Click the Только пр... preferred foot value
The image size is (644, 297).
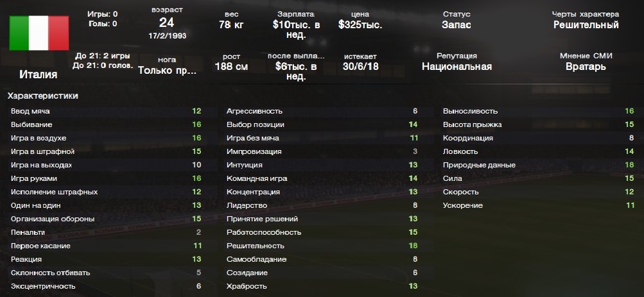tap(167, 71)
